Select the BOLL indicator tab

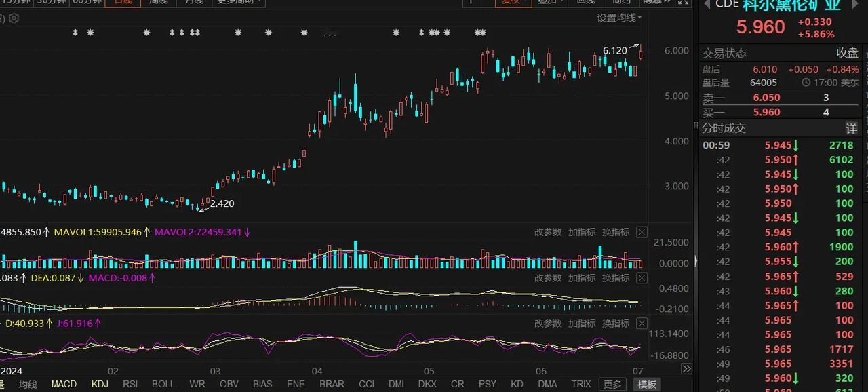[163, 385]
